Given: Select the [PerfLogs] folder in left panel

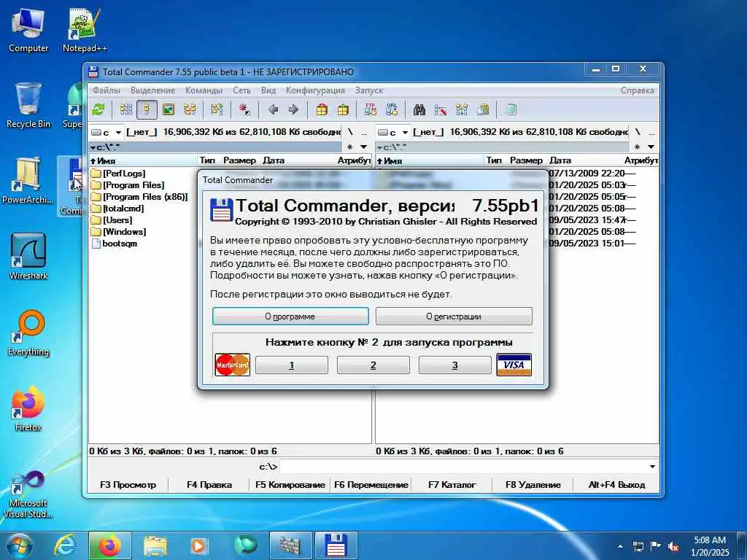Looking at the screenshot, I should tap(118, 174).
